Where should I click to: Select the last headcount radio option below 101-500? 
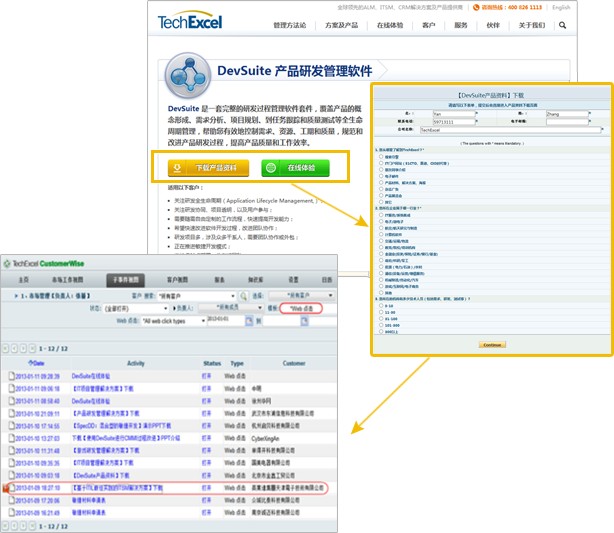(381, 331)
